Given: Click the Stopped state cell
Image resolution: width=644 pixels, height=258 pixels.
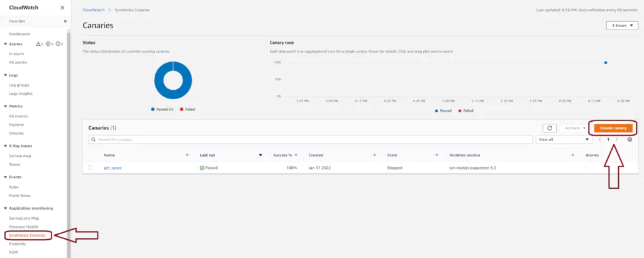Looking at the screenshot, I should [x=394, y=168].
